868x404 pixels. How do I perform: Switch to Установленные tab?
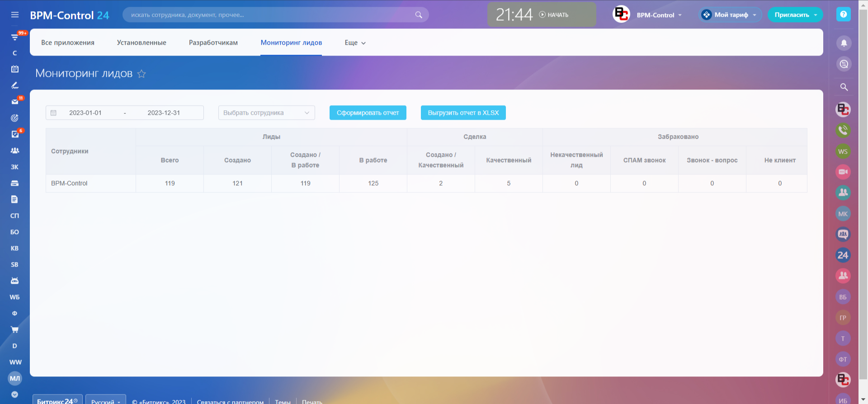142,42
